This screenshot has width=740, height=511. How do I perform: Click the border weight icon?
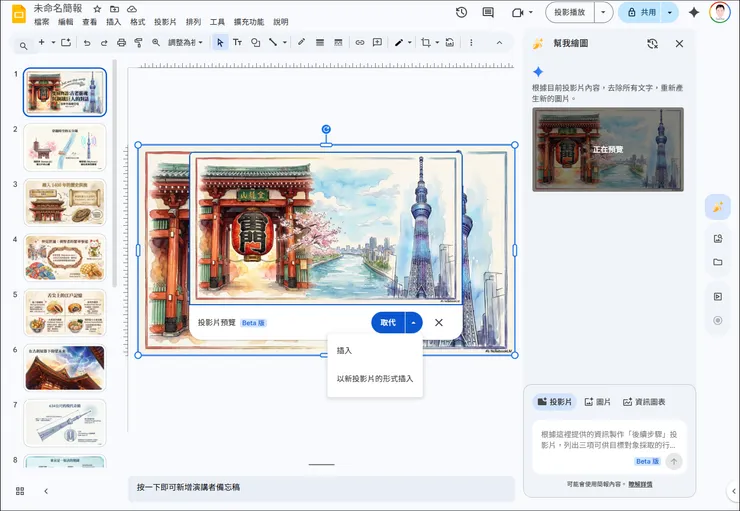pos(320,42)
